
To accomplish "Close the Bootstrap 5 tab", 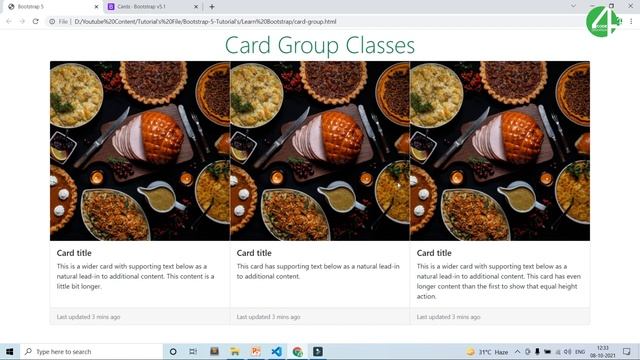I will (x=96, y=7).
